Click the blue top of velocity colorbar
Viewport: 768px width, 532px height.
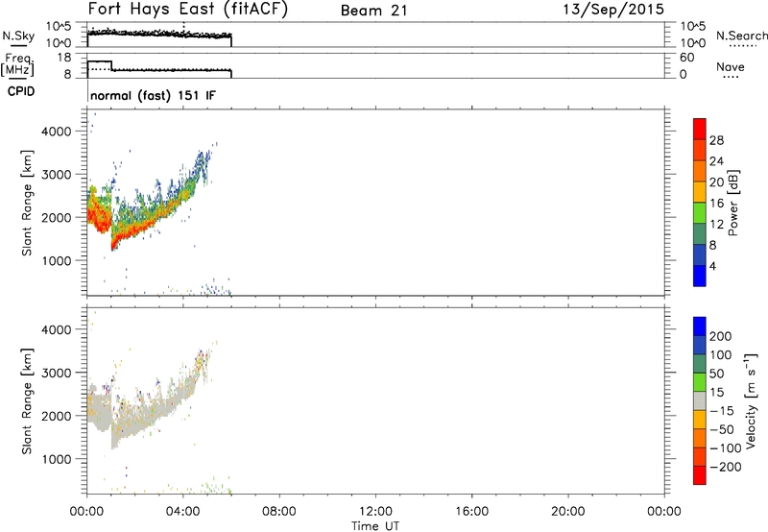700,326
